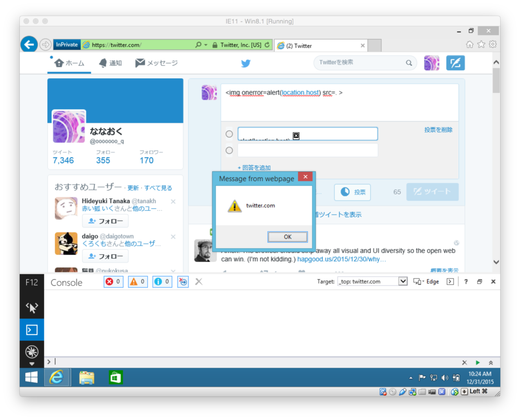Image resolution: width=520 pixels, height=420 pixels.
Task: Open IE tools gear icon
Action: click(x=493, y=45)
